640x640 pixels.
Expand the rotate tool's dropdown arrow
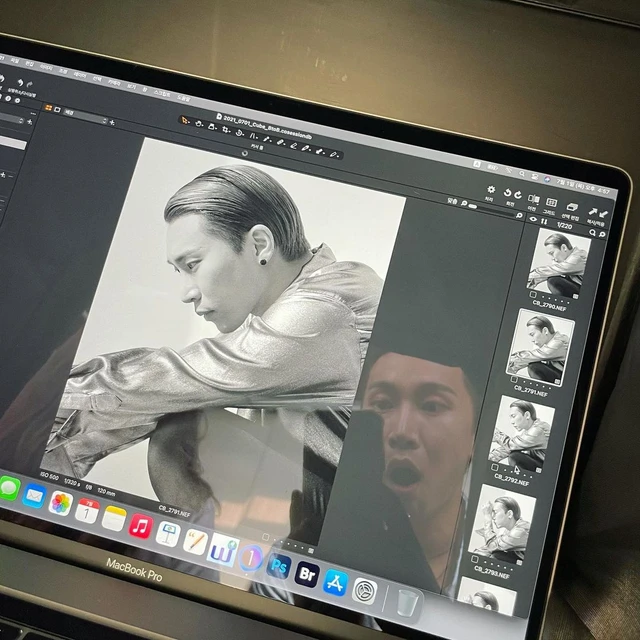click(x=243, y=135)
